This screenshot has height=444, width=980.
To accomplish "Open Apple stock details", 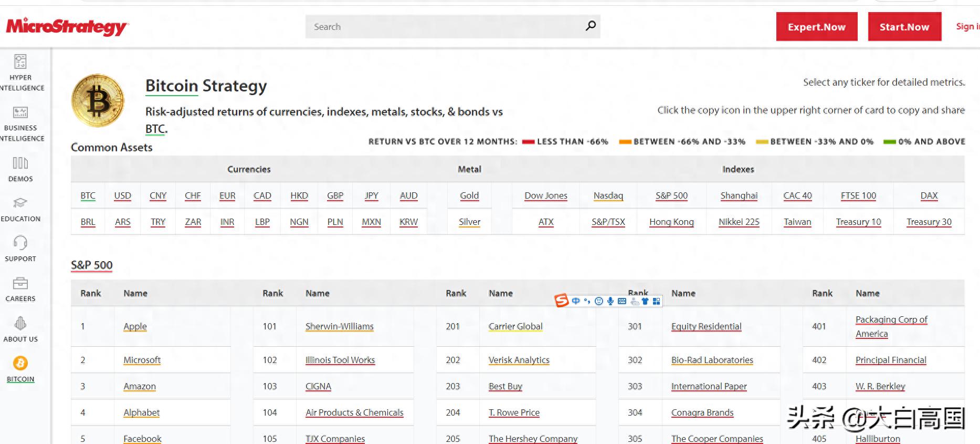I will tap(135, 326).
